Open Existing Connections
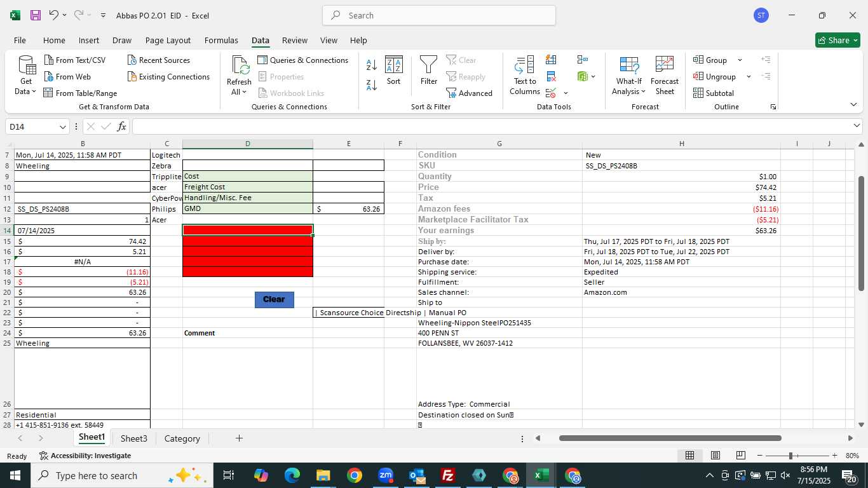This screenshot has width=868, height=488. pyautogui.click(x=168, y=76)
